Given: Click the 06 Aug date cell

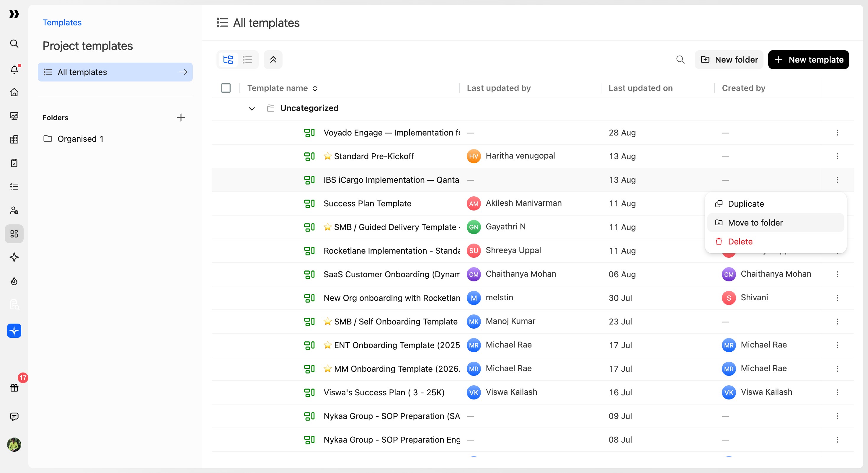Looking at the screenshot, I should (x=622, y=274).
